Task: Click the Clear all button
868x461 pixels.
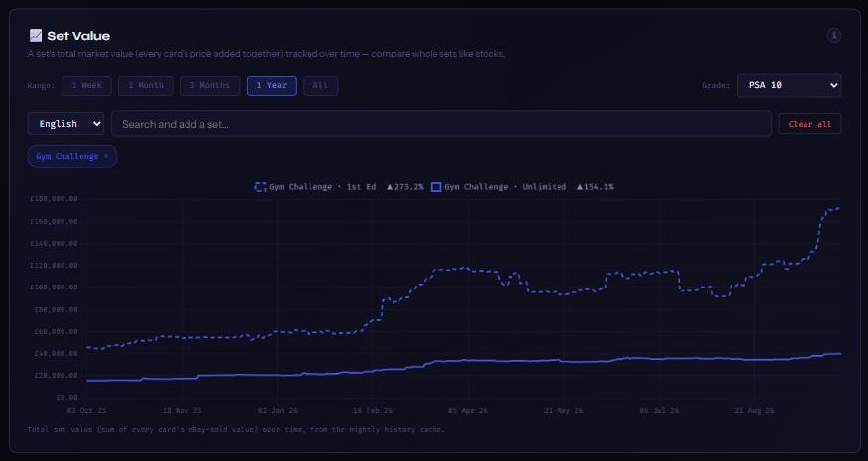Action: pyautogui.click(x=809, y=124)
